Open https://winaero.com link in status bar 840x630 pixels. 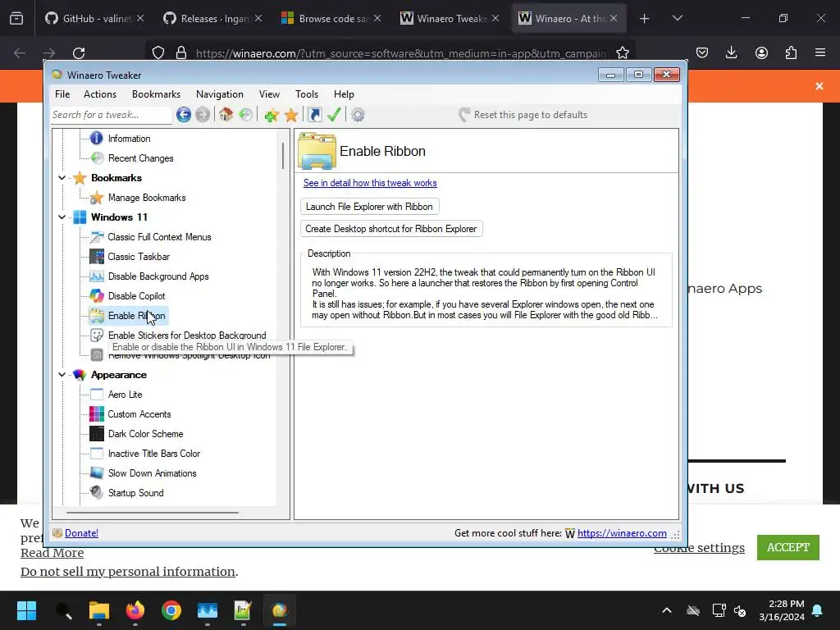(622, 533)
